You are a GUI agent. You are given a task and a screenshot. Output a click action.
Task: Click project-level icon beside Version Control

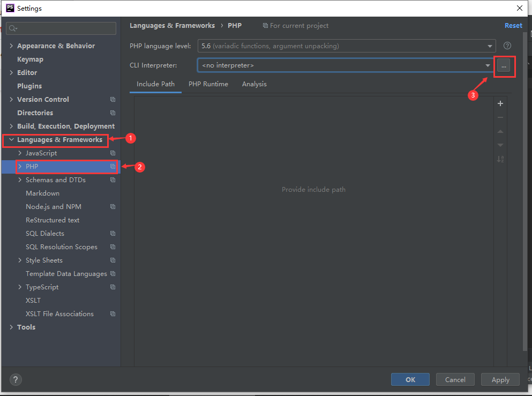[113, 100]
